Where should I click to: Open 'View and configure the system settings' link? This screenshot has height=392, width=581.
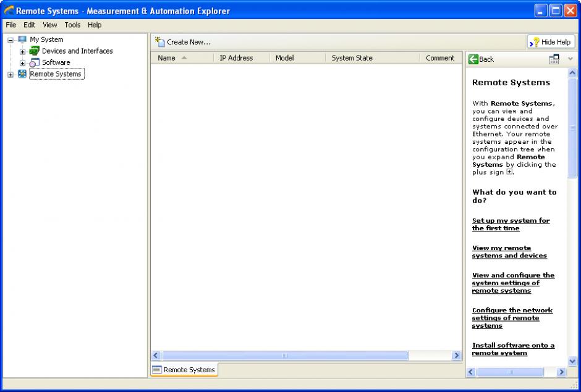pos(513,283)
